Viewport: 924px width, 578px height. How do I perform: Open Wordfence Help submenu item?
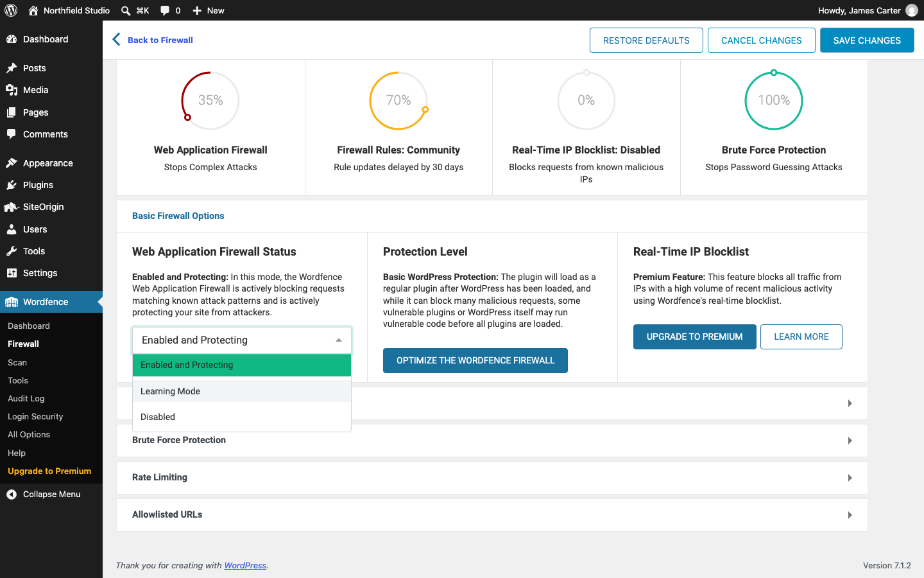(17, 453)
